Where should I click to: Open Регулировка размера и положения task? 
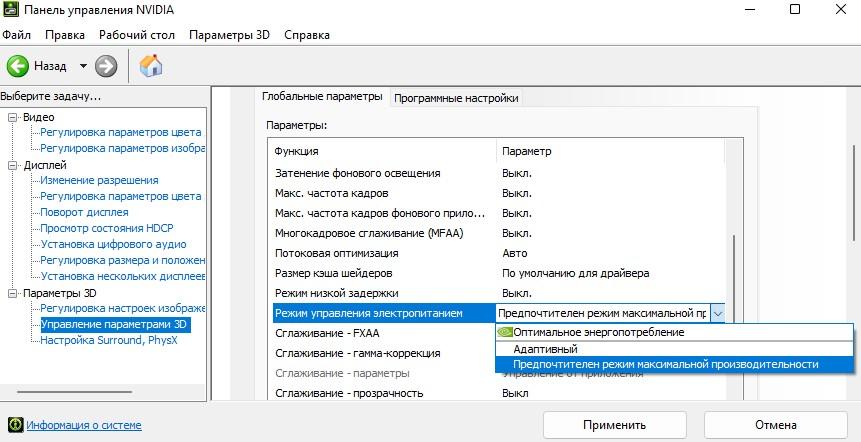(x=123, y=260)
